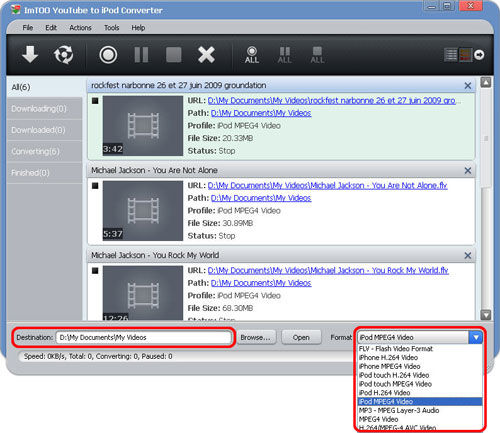Click the start record circle icon
Screen dimensions: 500x433
coord(108,55)
